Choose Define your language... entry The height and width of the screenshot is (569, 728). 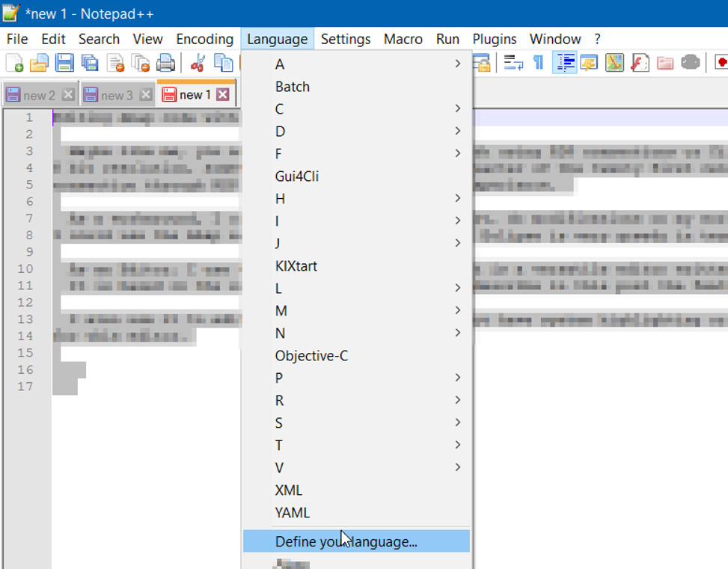pyautogui.click(x=356, y=541)
